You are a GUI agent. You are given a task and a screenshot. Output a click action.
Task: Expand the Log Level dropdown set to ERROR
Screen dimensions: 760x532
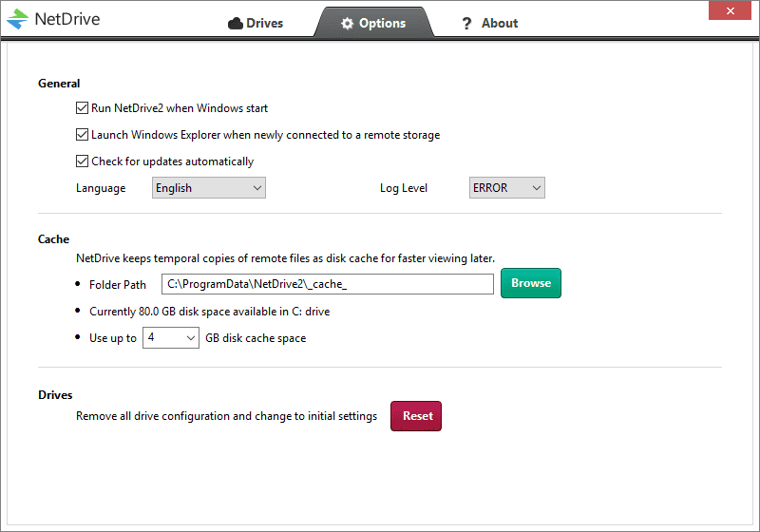[x=506, y=188]
